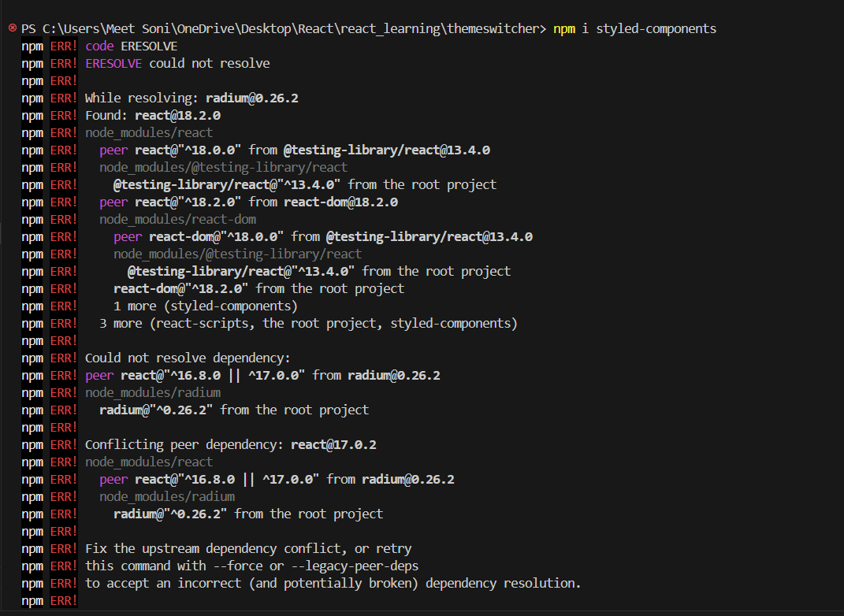This screenshot has width=844, height=616.
Task: Click '1 more (styled-components)' line
Action: pyautogui.click(x=206, y=306)
